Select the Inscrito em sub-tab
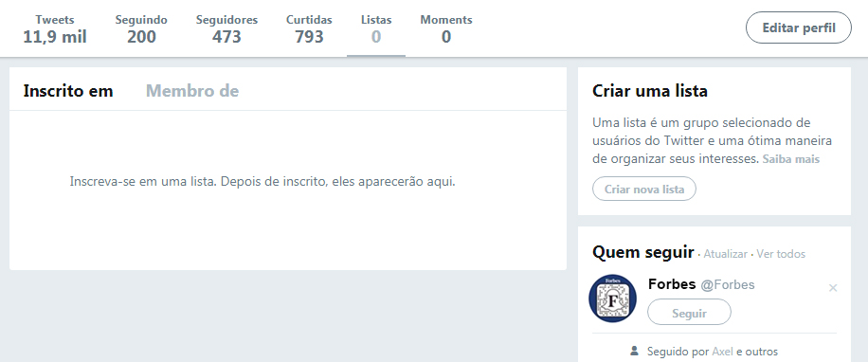The width and height of the screenshot is (868, 362). click(68, 91)
